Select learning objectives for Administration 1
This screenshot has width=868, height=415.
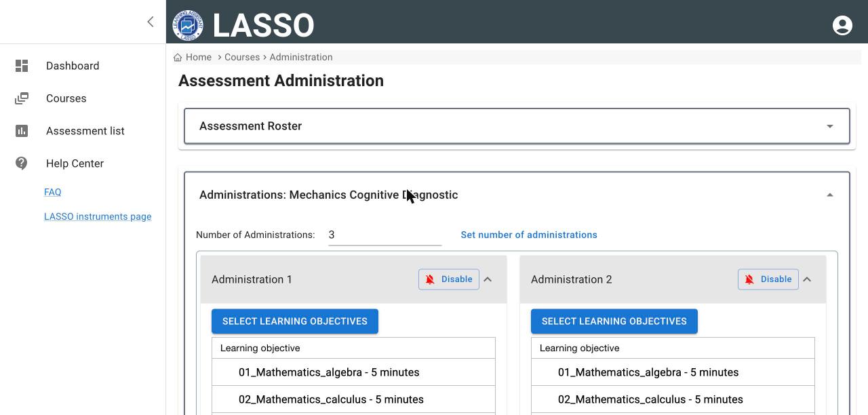pyautogui.click(x=295, y=321)
